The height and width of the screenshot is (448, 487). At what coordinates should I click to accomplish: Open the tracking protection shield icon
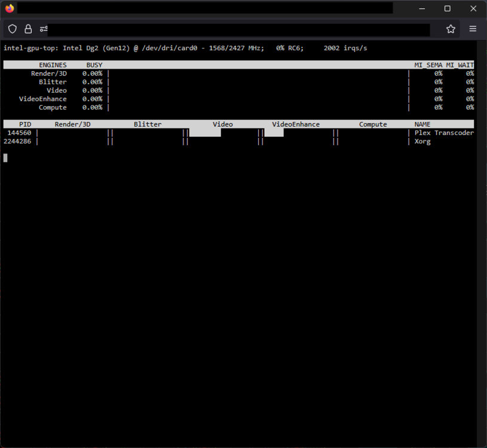(x=13, y=29)
